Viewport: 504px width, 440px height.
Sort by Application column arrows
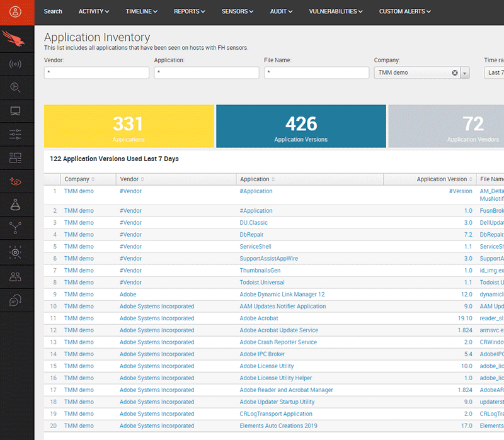[273, 179]
